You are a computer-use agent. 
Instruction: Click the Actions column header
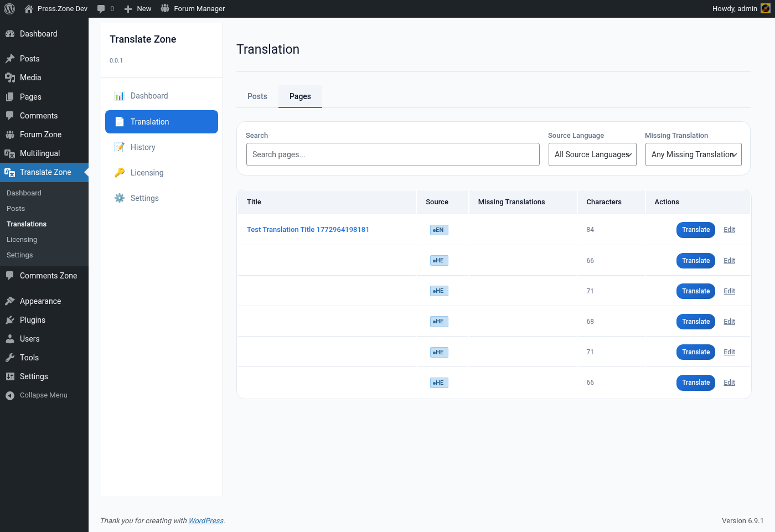point(697,202)
